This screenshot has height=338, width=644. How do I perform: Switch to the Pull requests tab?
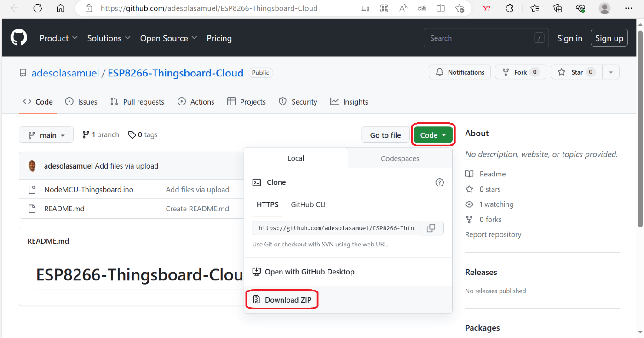pos(137,102)
